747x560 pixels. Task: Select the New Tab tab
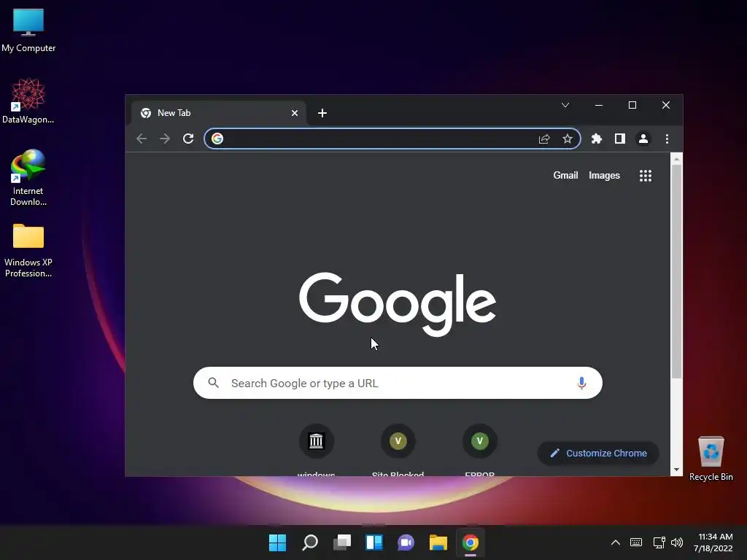[x=219, y=113]
